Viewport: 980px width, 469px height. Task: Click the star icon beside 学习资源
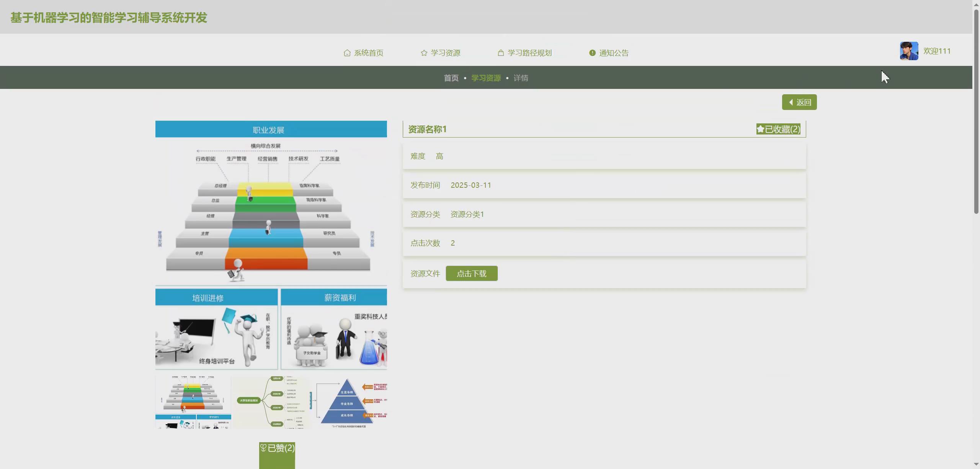pos(424,53)
